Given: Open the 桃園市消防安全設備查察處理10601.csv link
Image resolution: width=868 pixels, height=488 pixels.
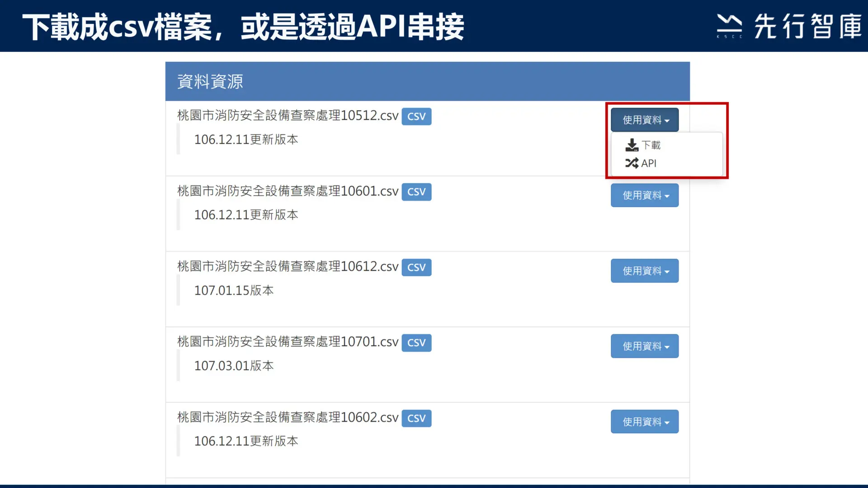Looking at the screenshot, I should [x=288, y=191].
